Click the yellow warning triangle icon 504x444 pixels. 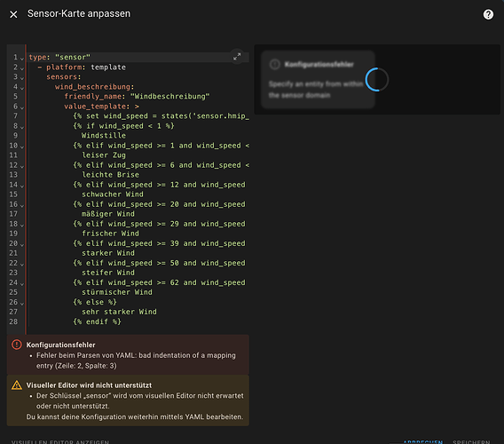tap(17, 385)
